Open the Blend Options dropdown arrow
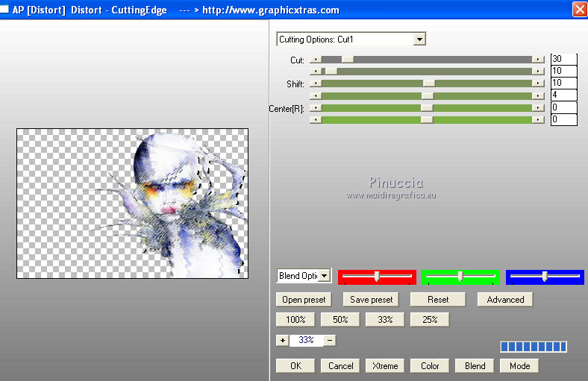 click(325, 276)
